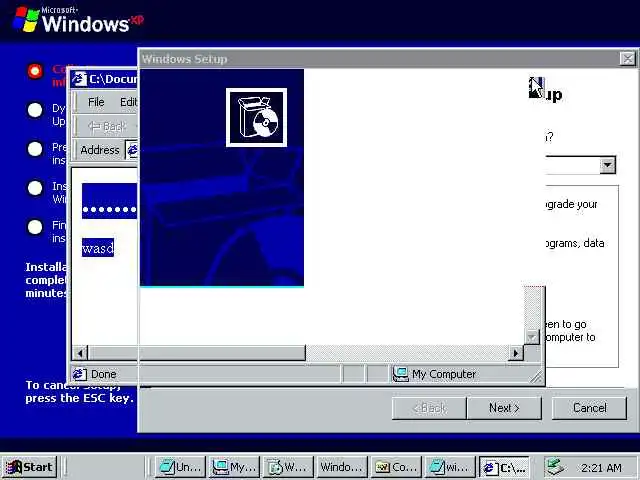Image resolution: width=640 pixels, height=480 pixels.
Task: Click the red active step indicator in the setup sidebar
Action: click(35, 71)
